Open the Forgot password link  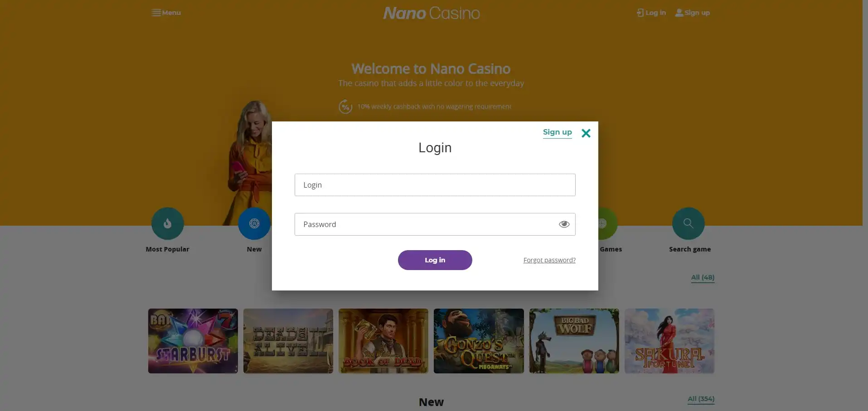549,260
